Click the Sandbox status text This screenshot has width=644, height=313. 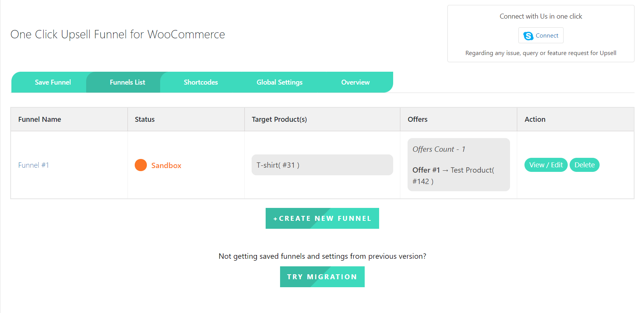tap(166, 165)
